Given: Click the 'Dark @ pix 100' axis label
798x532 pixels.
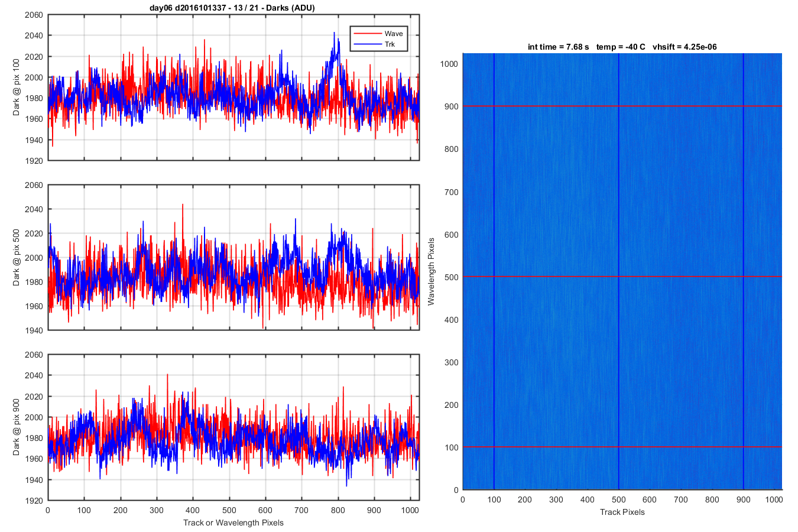Looking at the screenshot, I should [x=16, y=87].
